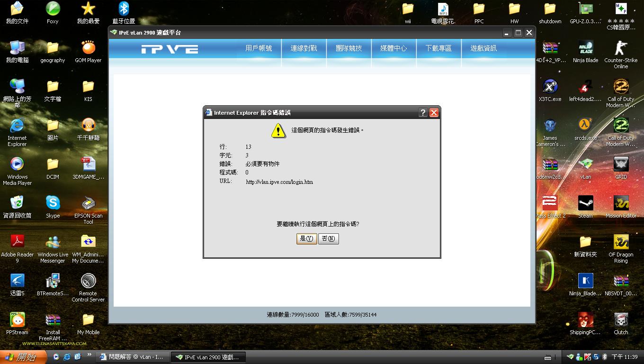
Task: Click 否(N) to stop running scripts
Action: click(328, 239)
